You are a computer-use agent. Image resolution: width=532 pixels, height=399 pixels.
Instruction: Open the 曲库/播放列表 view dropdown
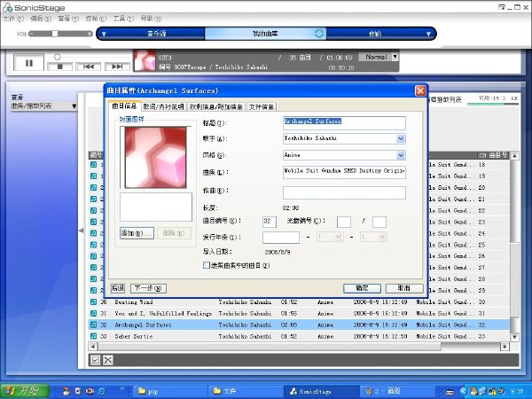click(44, 106)
